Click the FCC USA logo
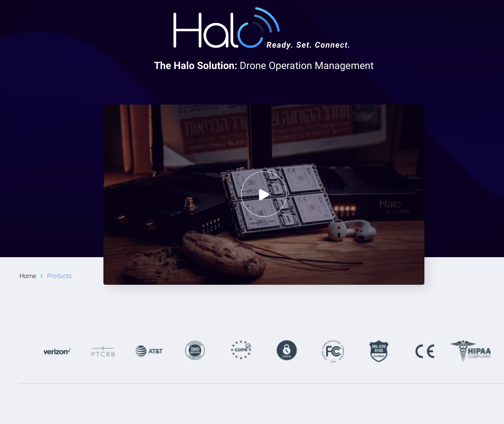Screen dimensions: 504x424 [x=333, y=351]
